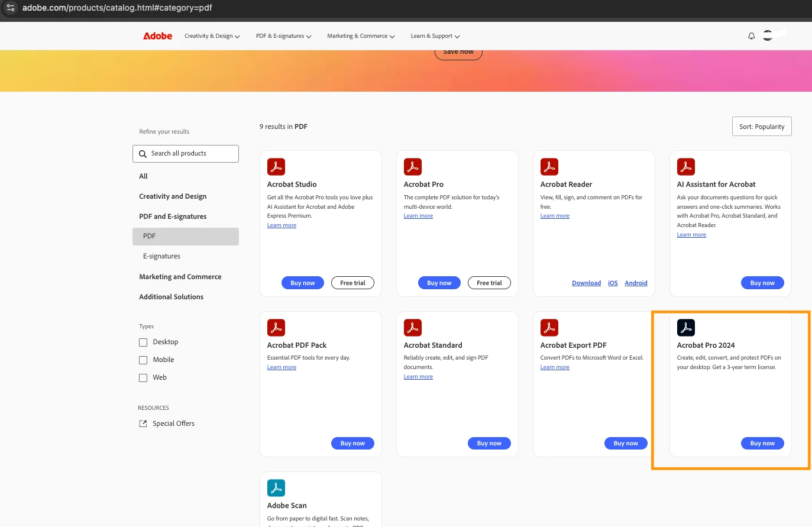Image resolution: width=812 pixels, height=527 pixels.
Task: Click the Acrobat PDF Pack icon
Action: pyautogui.click(x=276, y=328)
